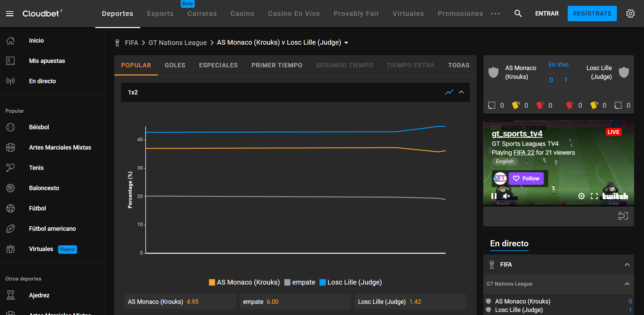Click the pop-out stream icon below video
Viewport: 644px width, 315px height.
(623, 216)
